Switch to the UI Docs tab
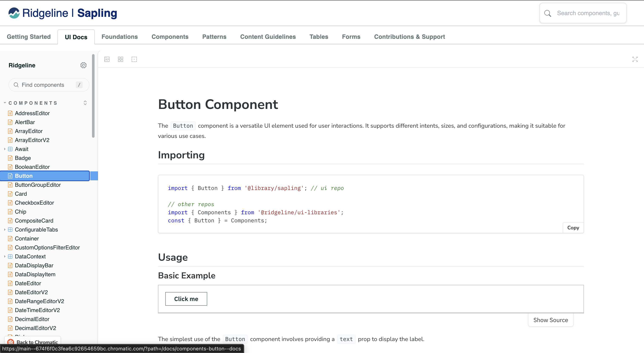The width and height of the screenshot is (644, 353). click(x=76, y=37)
